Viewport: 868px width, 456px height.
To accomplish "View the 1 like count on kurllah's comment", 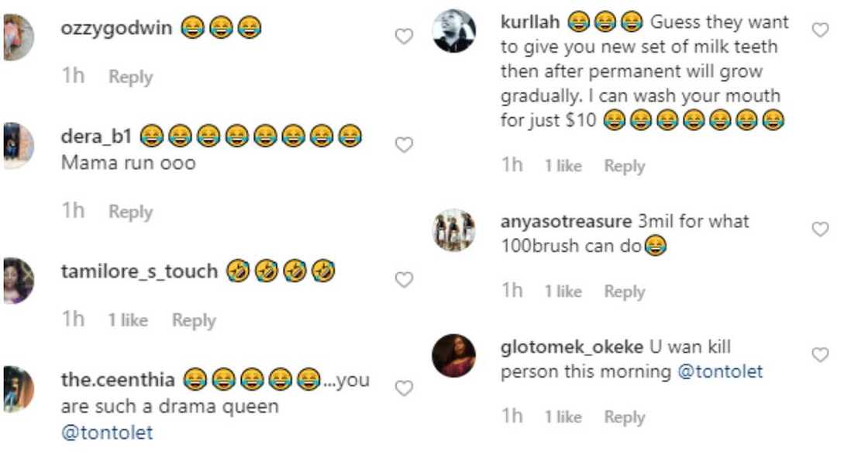I will tap(563, 166).
